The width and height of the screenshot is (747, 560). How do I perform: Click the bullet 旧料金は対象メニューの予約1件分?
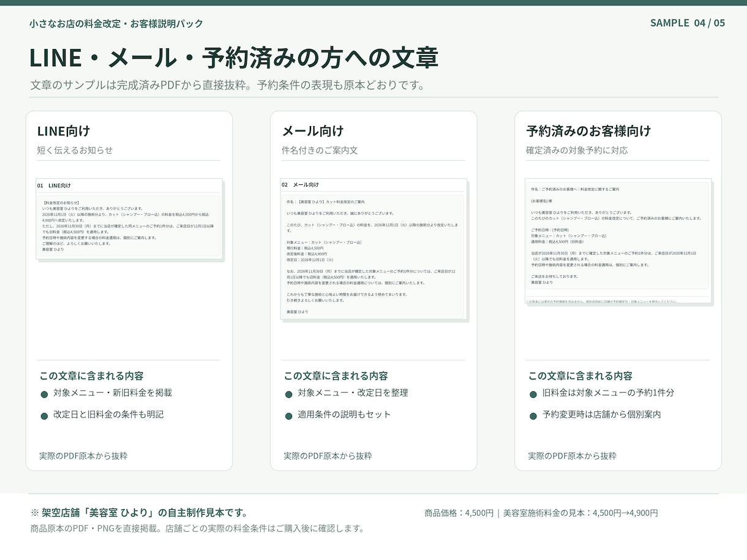608,392
